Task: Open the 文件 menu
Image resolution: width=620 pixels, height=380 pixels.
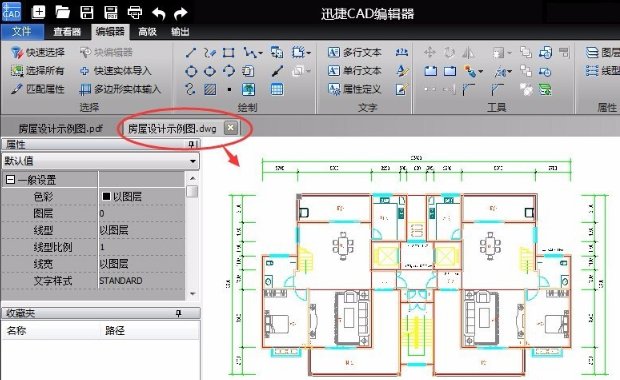Action: pos(21,32)
